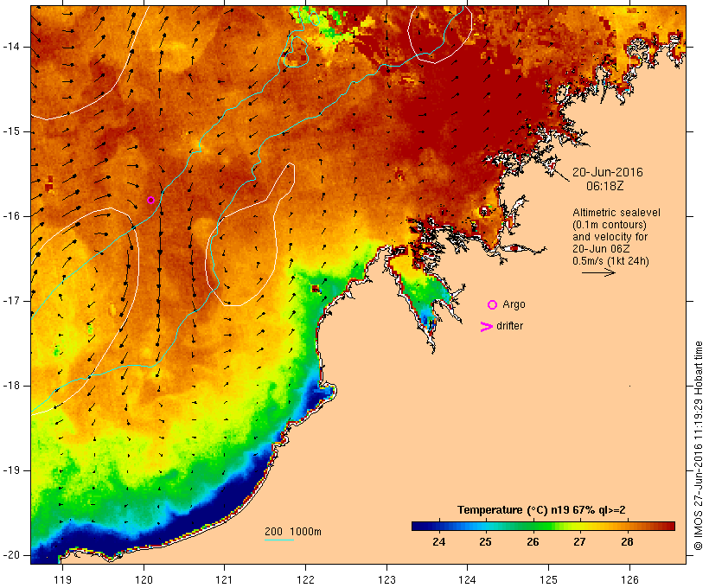Click longitude label 123
The width and height of the screenshot is (709, 588).
pyautogui.click(x=386, y=580)
